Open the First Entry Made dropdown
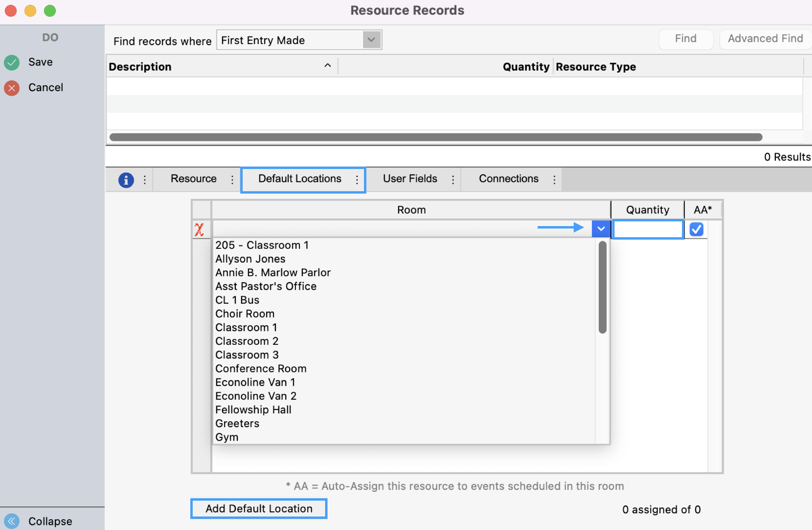The width and height of the screenshot is (812, 530). click(372, 40)
